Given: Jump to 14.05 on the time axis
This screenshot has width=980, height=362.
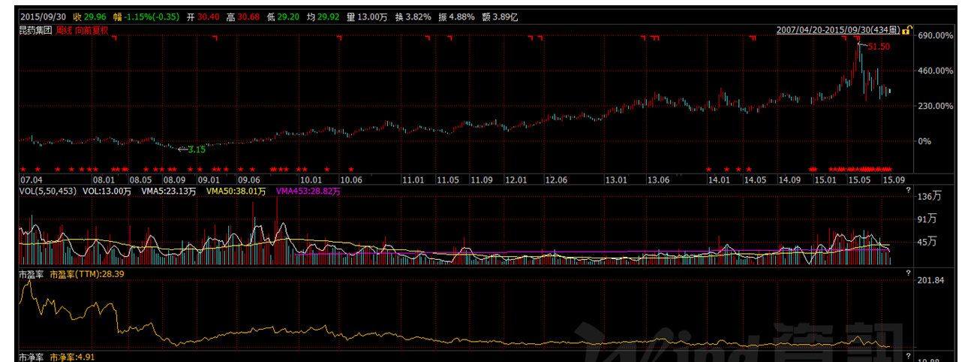Looking at the screenshot, I should (754, 180).
